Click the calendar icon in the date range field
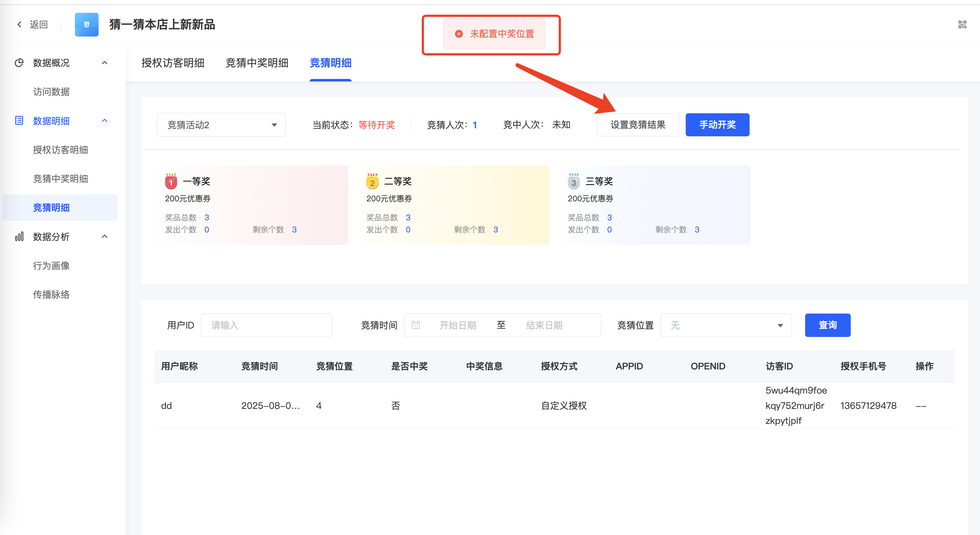Screen dimensions: 980x535 click(x=416, y=325)
